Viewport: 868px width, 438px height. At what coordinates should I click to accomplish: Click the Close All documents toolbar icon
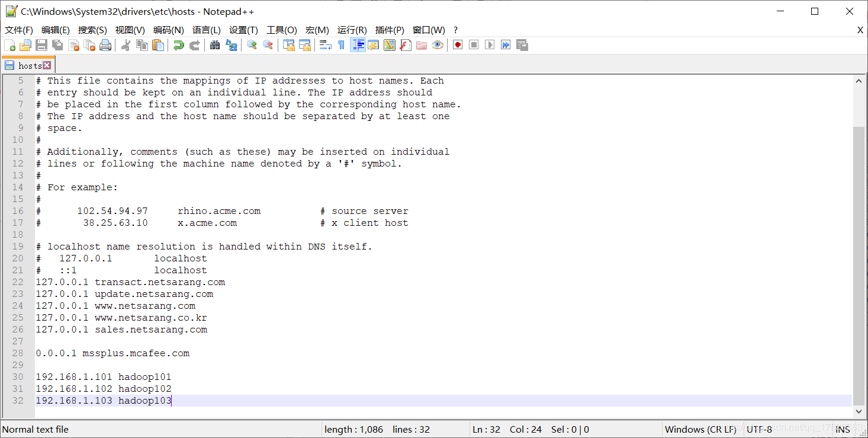click(89, 45)
